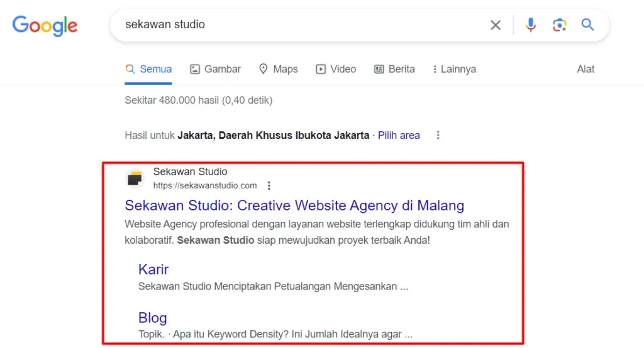Image resolution: width=644 pixels, height=348 pixels.
Task: Switch to the Video tab
Action: point(336,69)
